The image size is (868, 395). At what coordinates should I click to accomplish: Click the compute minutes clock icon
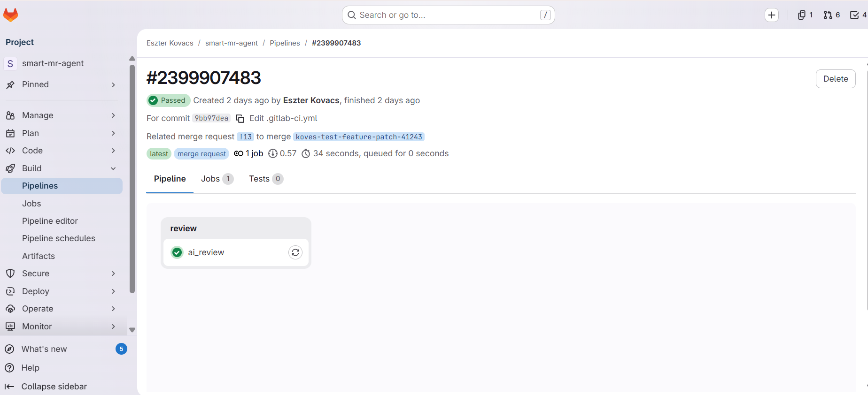click(273, 153)
